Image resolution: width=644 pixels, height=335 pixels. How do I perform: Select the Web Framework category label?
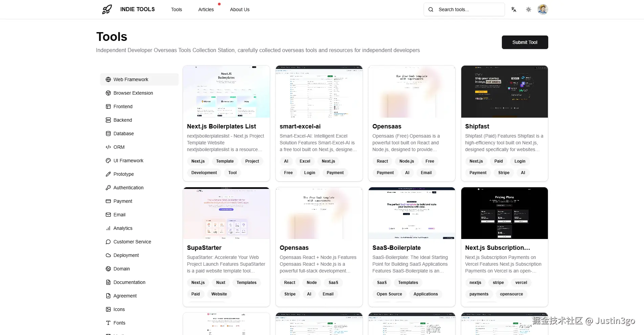pos(131,79)
